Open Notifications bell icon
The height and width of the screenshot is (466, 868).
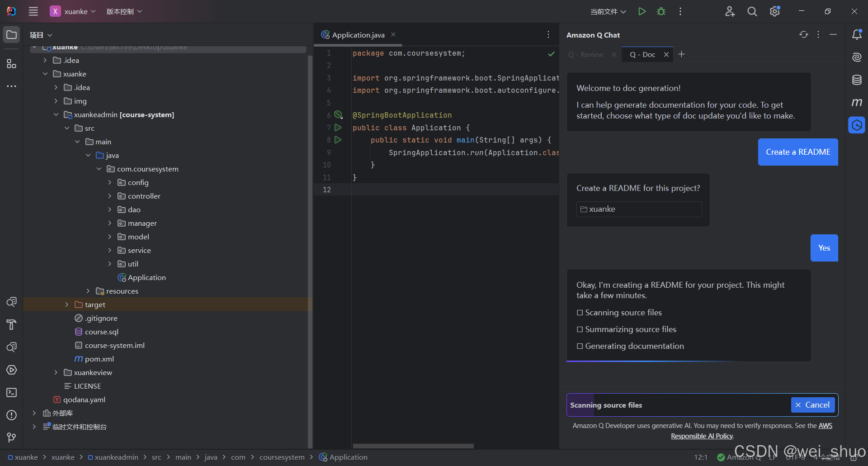click(x=857, y=34)
